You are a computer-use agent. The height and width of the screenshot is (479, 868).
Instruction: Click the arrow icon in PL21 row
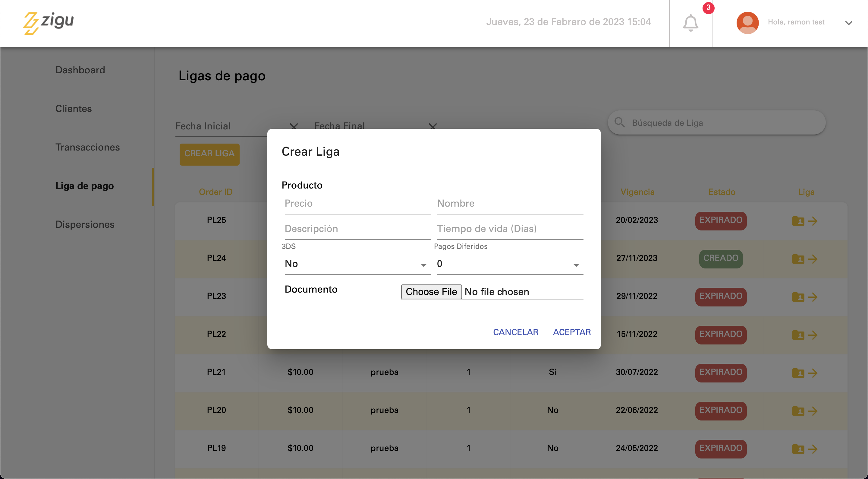coord(813,373)
